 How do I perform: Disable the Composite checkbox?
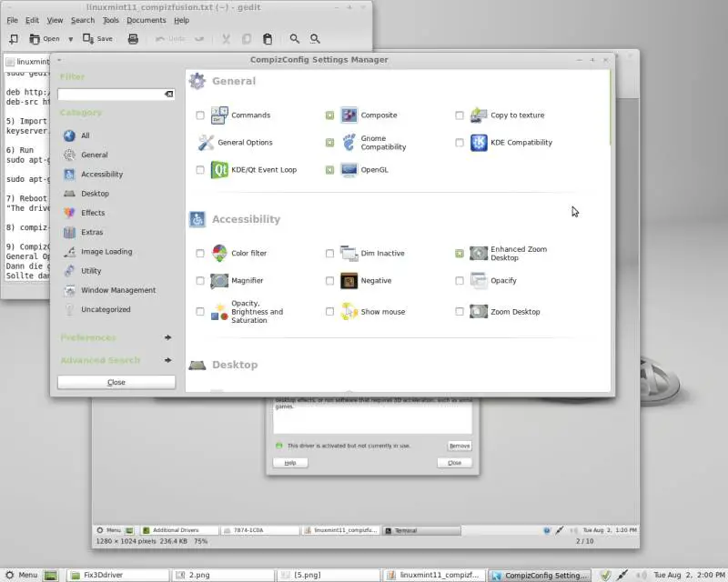click(329, 115)
